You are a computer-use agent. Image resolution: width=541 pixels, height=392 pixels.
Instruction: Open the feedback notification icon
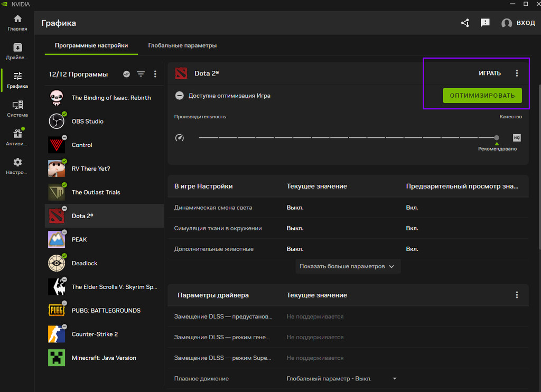[485, 23]
